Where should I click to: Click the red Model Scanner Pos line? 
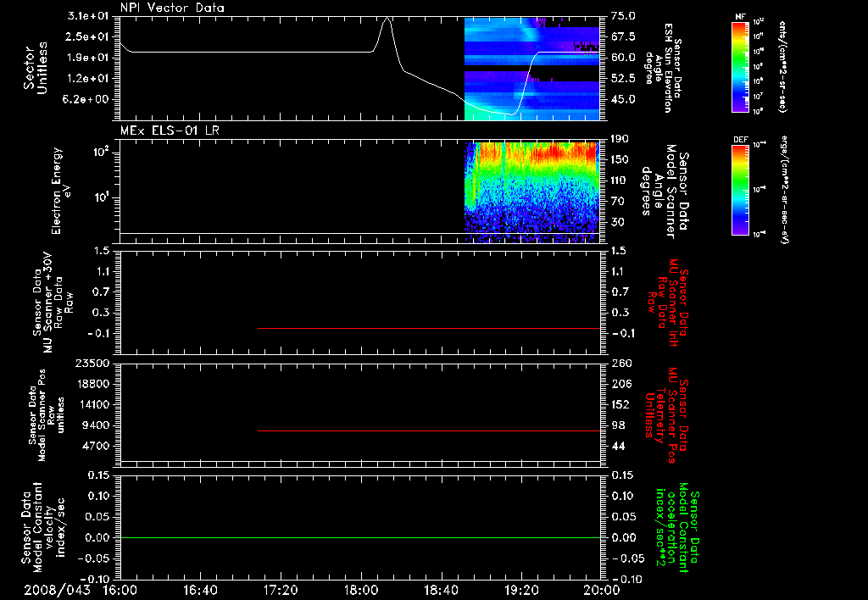429,431
